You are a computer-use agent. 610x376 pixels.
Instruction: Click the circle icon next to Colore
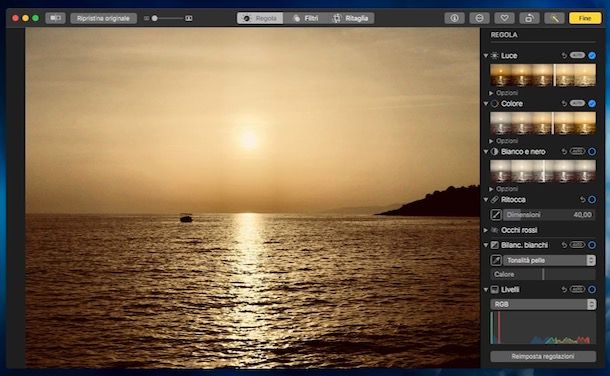coord(494,104)
